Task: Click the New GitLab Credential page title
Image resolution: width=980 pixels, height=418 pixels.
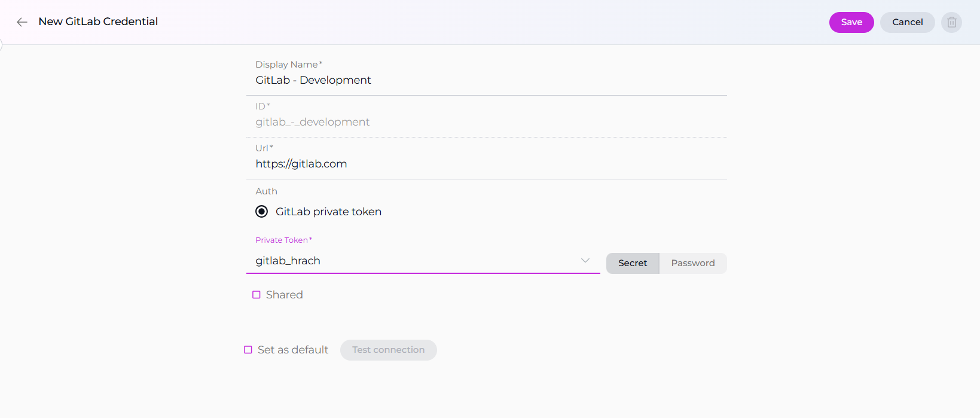Action: (x=98, y=22)
